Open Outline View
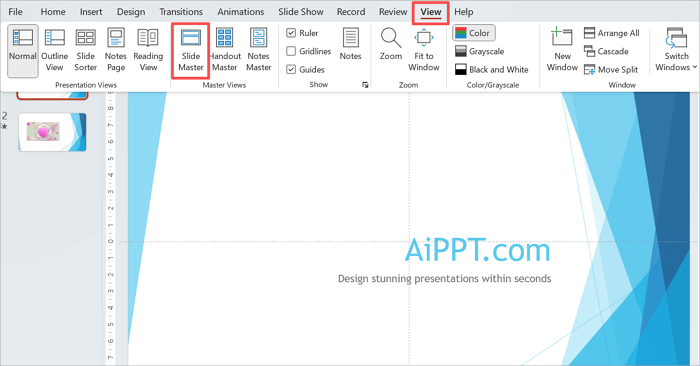 [x=54, y=50]
